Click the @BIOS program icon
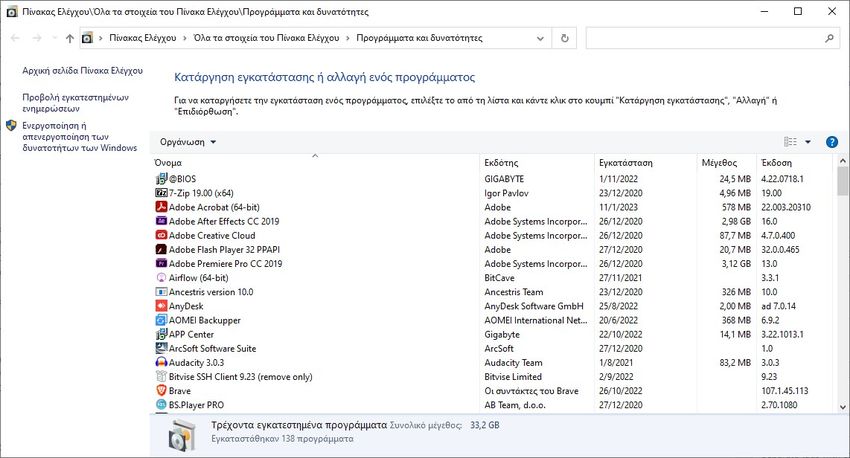 (161, 179)
